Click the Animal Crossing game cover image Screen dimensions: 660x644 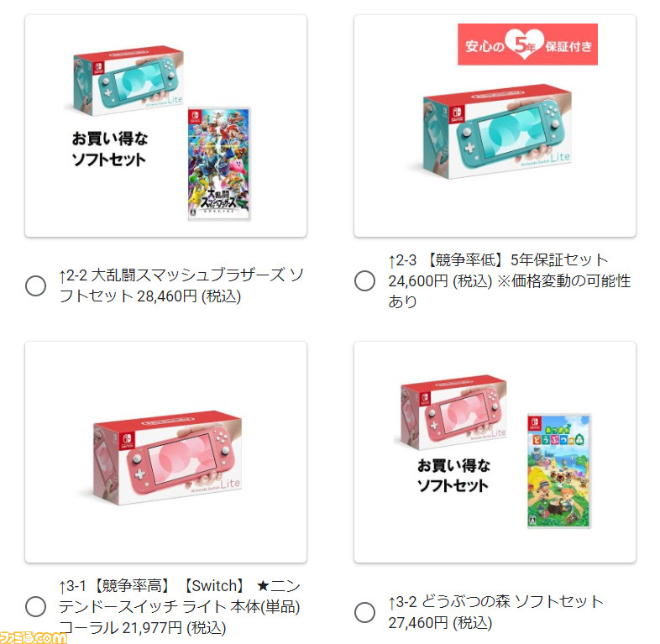(559, 470)
